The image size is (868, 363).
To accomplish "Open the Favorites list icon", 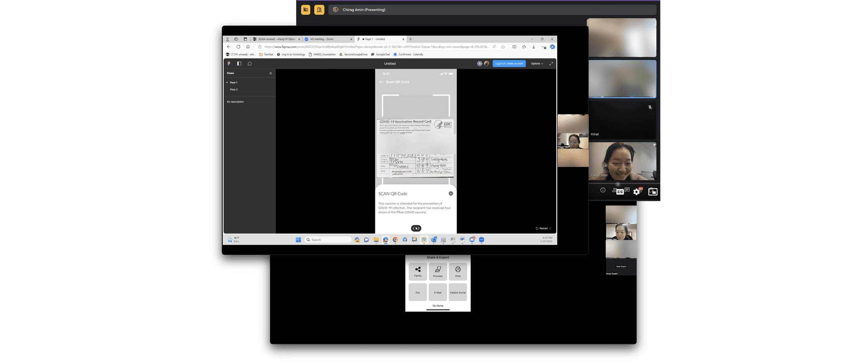I will 524,47.
